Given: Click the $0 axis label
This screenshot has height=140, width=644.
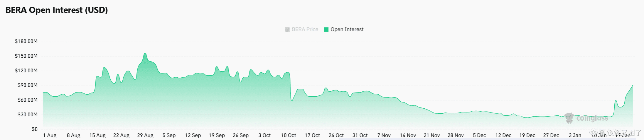Looking at the screenshot, I should pos(35,129).
